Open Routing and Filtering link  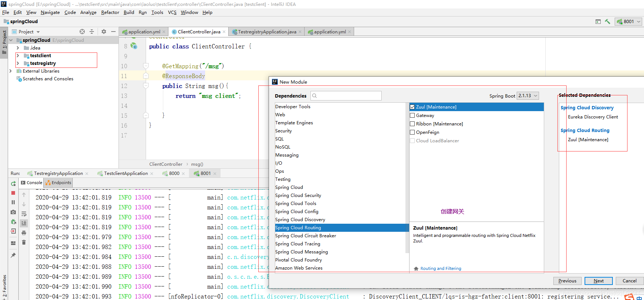[x=441, y=268]
